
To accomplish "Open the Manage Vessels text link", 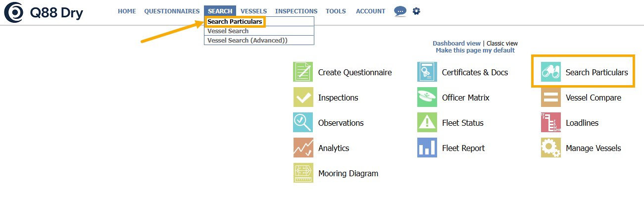I will click(x=594, y=148).
